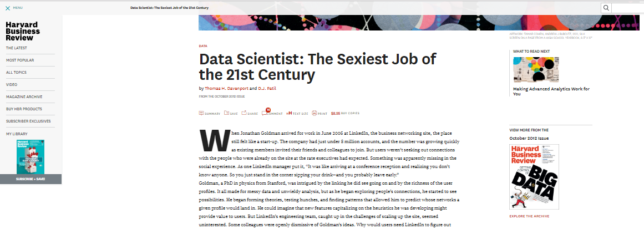Save the article with Save icon

coord(227,113)
